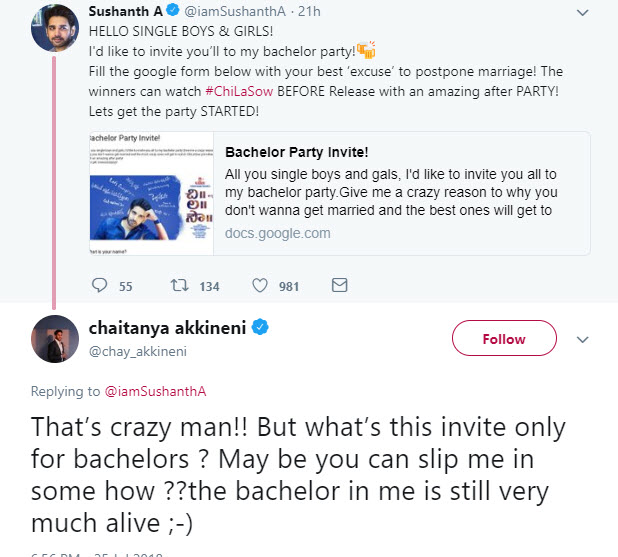Click the docs.google.com link in the card

click(277, 233)
